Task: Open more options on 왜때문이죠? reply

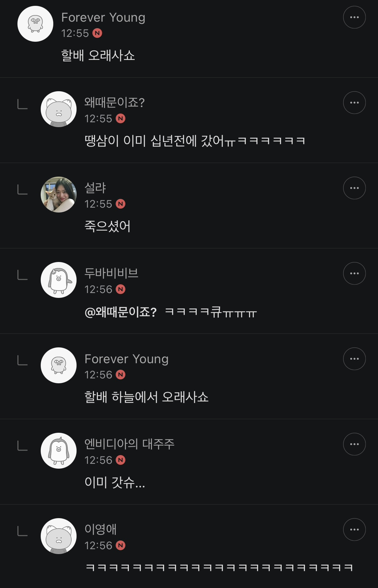Action: coord(354,103)
